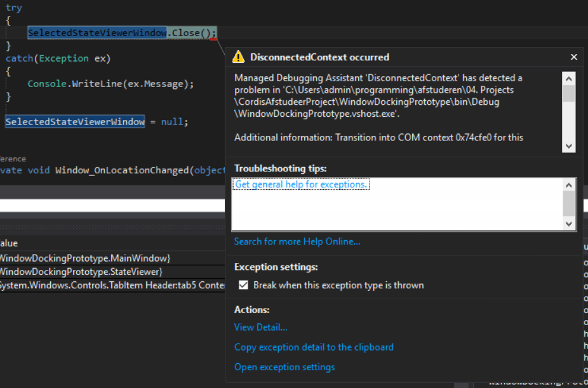
Task: Click up arrow of troubleshooting tips scrollbar
Action: (569, 185)
